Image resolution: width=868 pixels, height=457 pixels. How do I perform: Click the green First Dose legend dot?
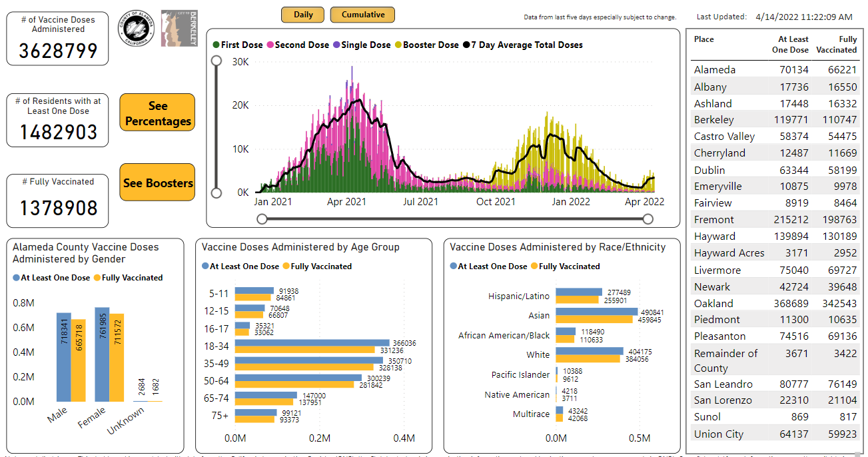coord(217,45)
